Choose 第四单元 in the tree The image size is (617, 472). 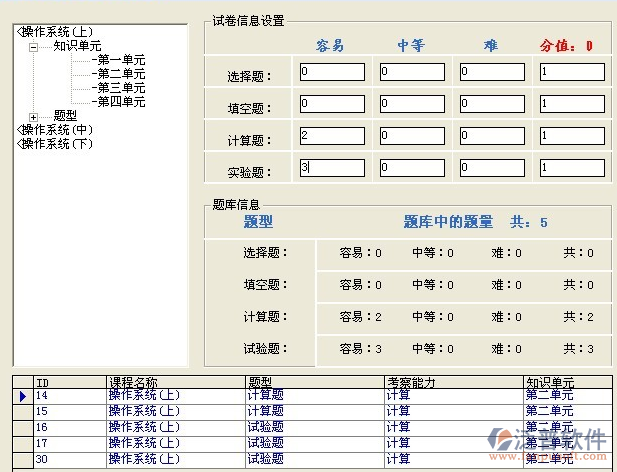[121, 102]
